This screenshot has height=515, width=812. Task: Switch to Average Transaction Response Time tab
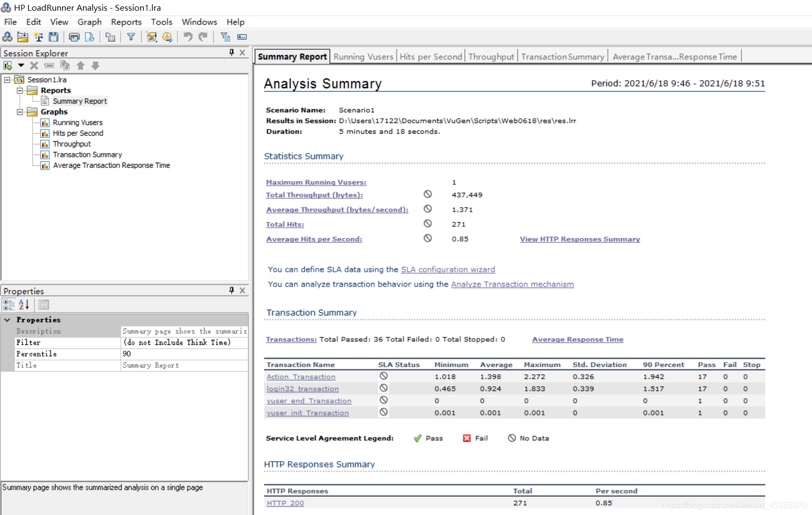point(675,57)
